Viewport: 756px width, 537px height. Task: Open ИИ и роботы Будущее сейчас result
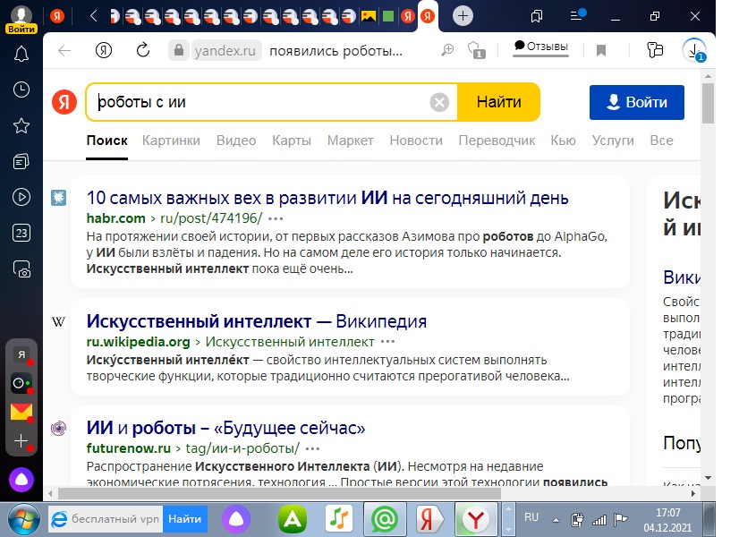pyautogui.click(x=225, y=428)
